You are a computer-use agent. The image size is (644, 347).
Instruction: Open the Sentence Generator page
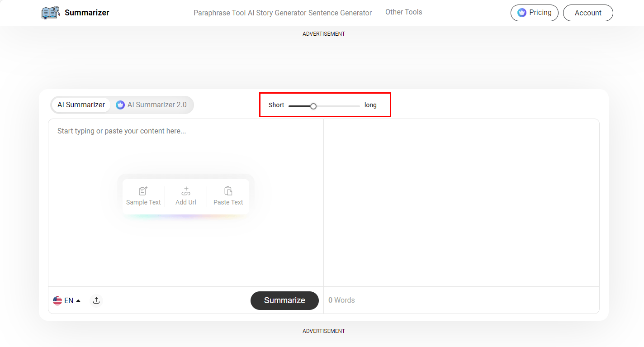click(x=340, y=13)
